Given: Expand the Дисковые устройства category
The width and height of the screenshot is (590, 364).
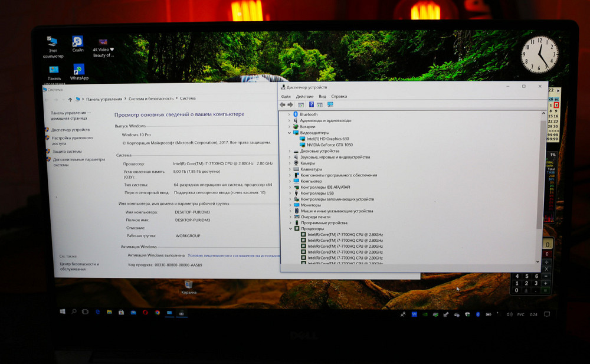Looking at the screenshot, I should tap(289, 152).
